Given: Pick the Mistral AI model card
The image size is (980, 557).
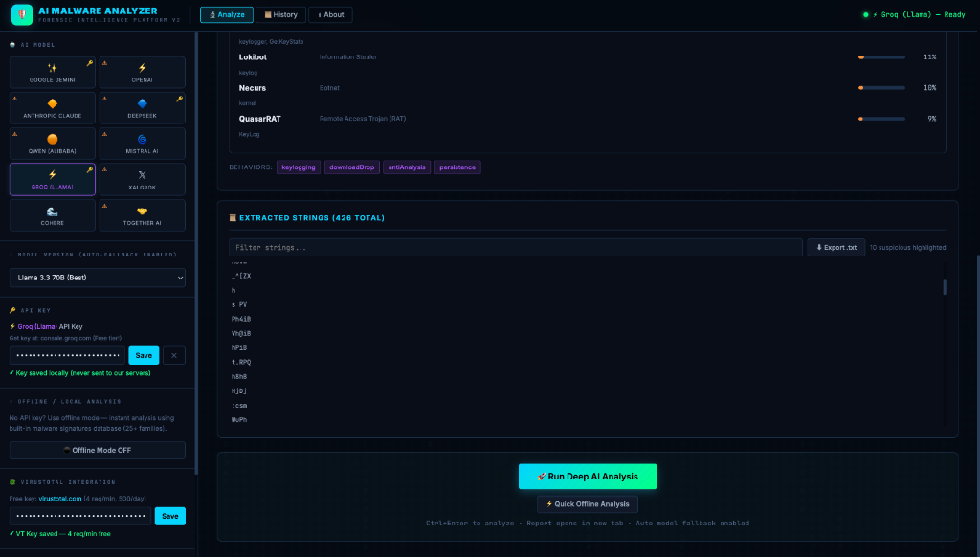Looking at the screenshot, I should coord(142,144).
